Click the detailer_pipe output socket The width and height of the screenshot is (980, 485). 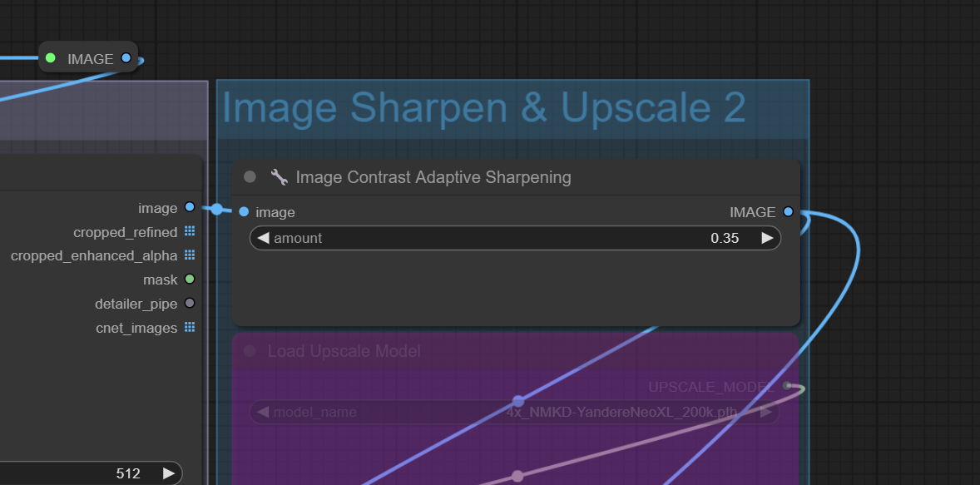tap(190, 304)
